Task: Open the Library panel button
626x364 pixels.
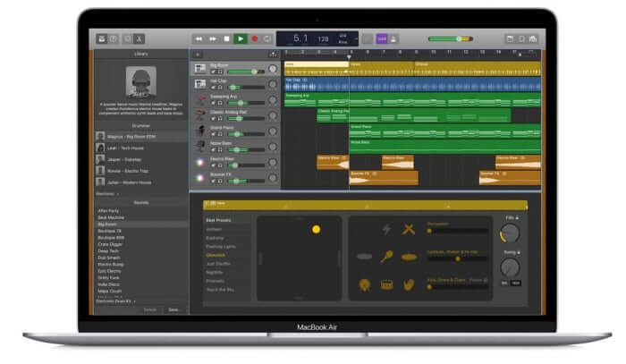Action: 102,38
